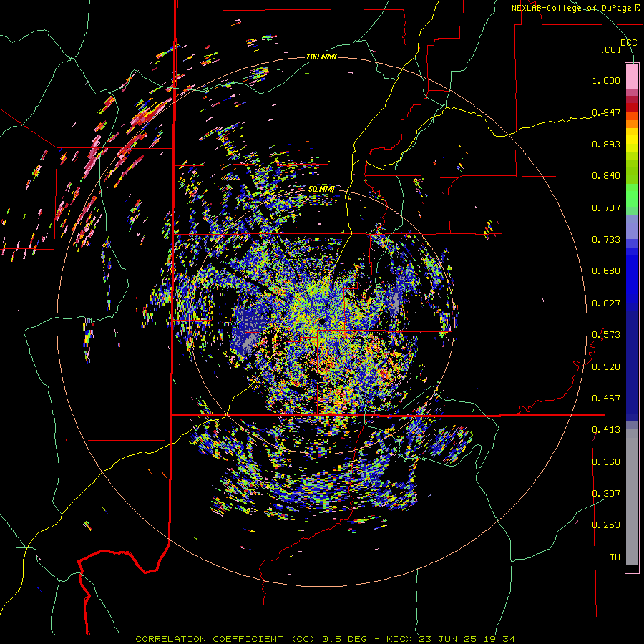
Task: Click the 0.627 legend value
Action: click(x=606, y=303)
